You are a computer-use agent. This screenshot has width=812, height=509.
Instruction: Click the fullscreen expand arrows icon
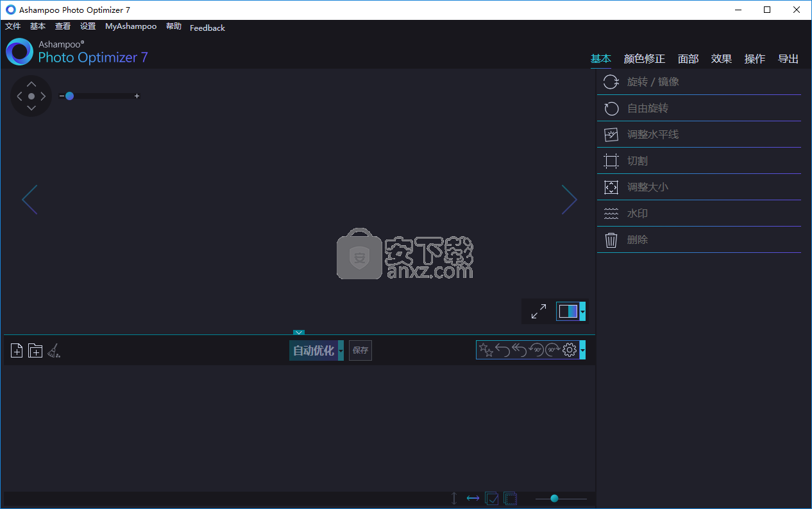click(x=539, y=312)
